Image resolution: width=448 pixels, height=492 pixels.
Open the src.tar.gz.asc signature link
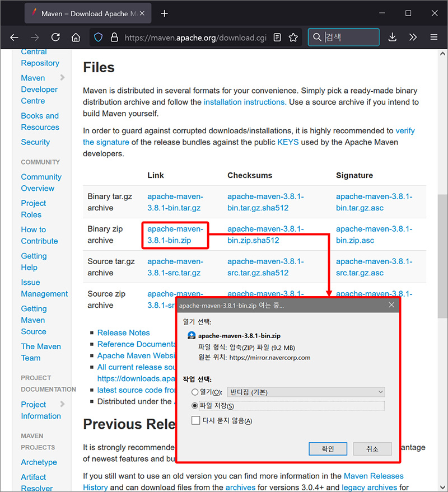pos(374,267)
